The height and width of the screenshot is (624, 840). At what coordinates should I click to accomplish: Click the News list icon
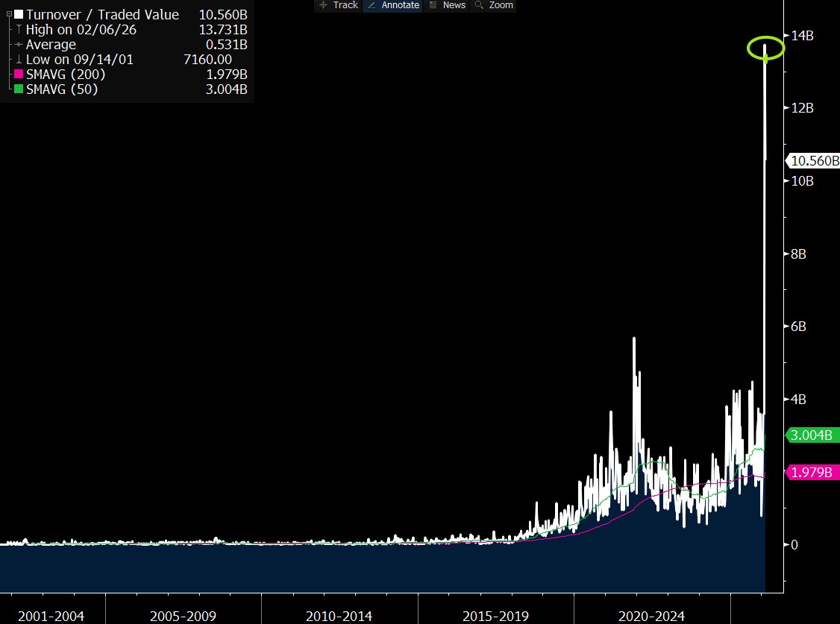pos(433,4)
